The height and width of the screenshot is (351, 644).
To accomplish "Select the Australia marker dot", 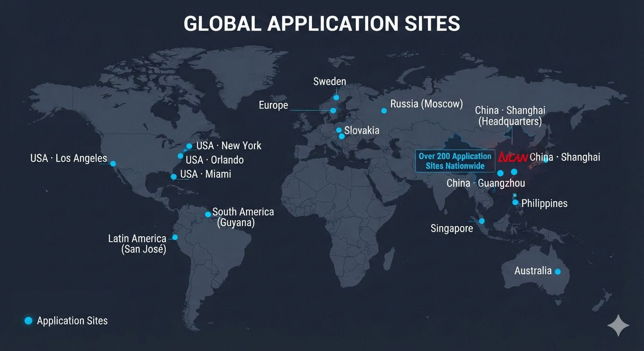I will tap(558, 271).
